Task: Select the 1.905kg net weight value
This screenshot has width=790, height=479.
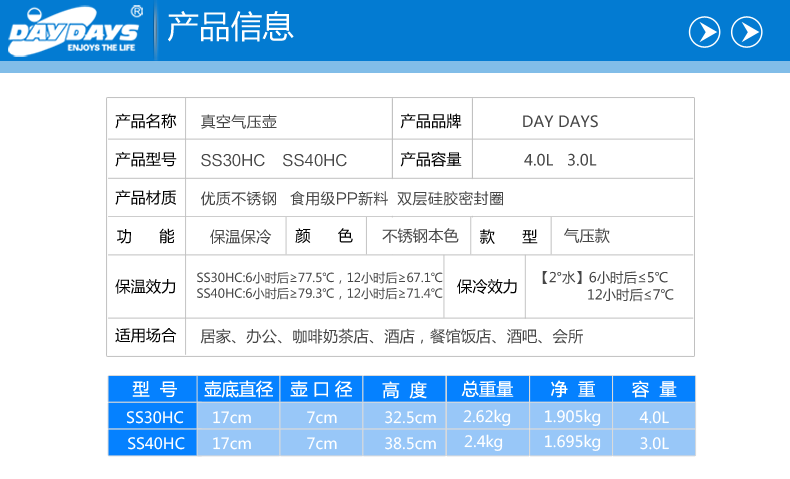Action: coord(572,417)
